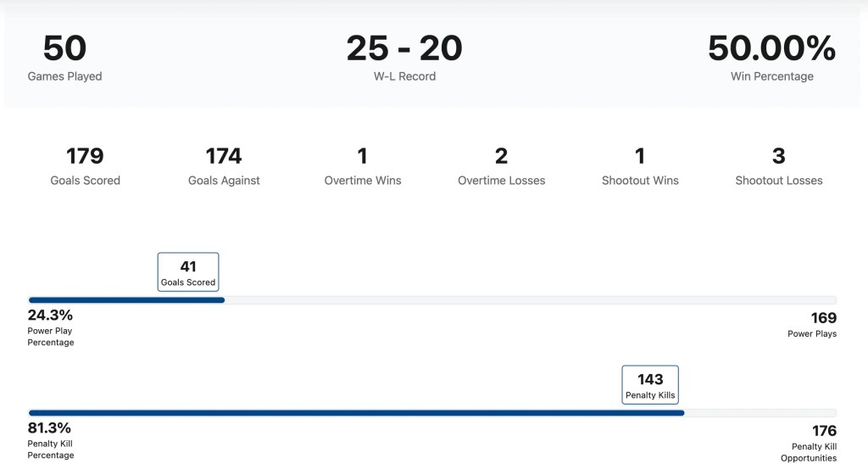The height and width of the screenshot is (464, 868).
Task: Click the 41 Goals Scored tooltip box
Action: 188,272
